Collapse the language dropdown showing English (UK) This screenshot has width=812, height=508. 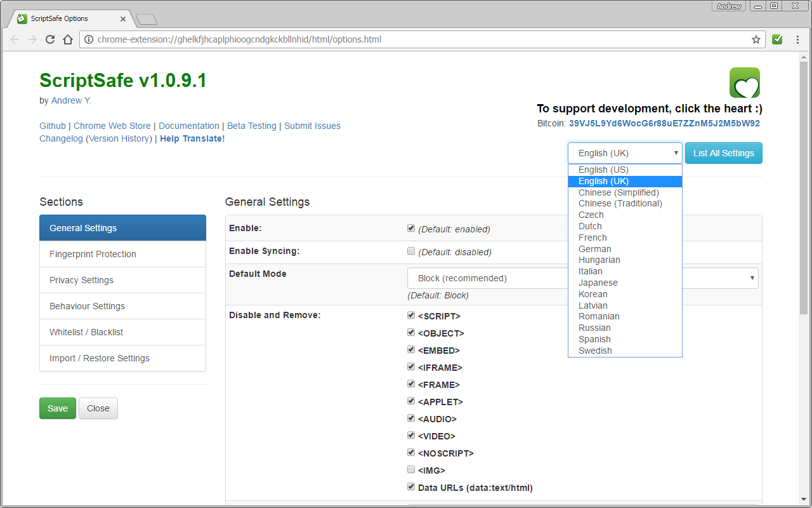625,153
